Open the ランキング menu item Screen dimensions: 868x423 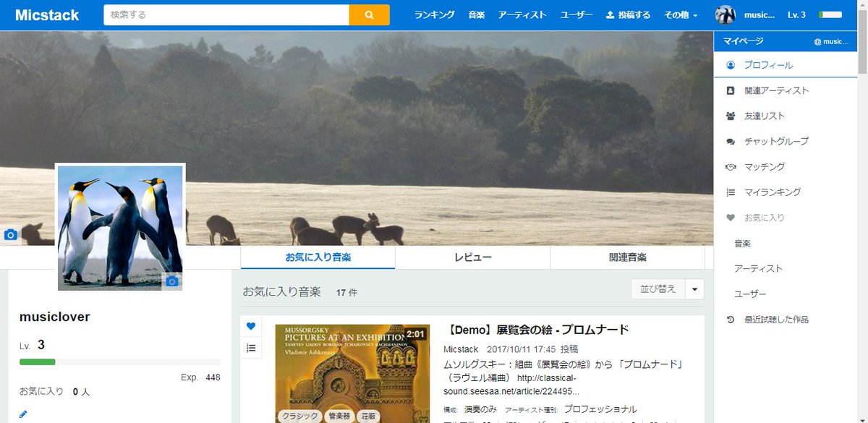pos(434,14)
